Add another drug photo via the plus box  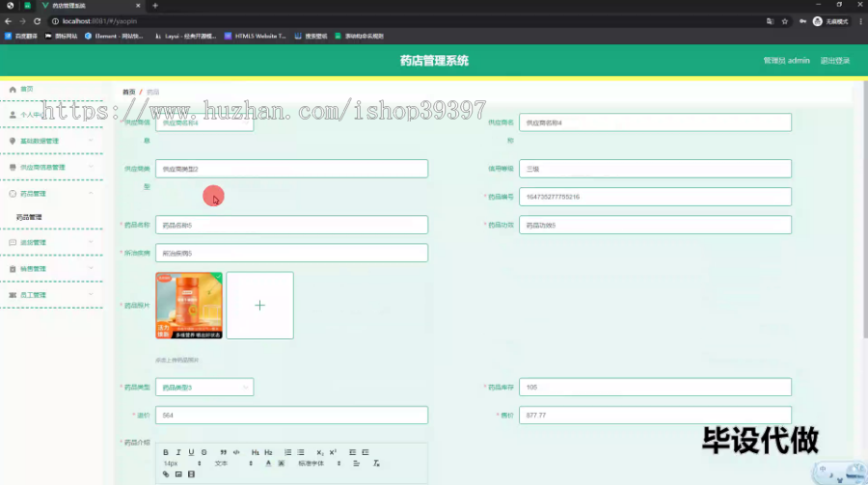click(x=259, y=305)
